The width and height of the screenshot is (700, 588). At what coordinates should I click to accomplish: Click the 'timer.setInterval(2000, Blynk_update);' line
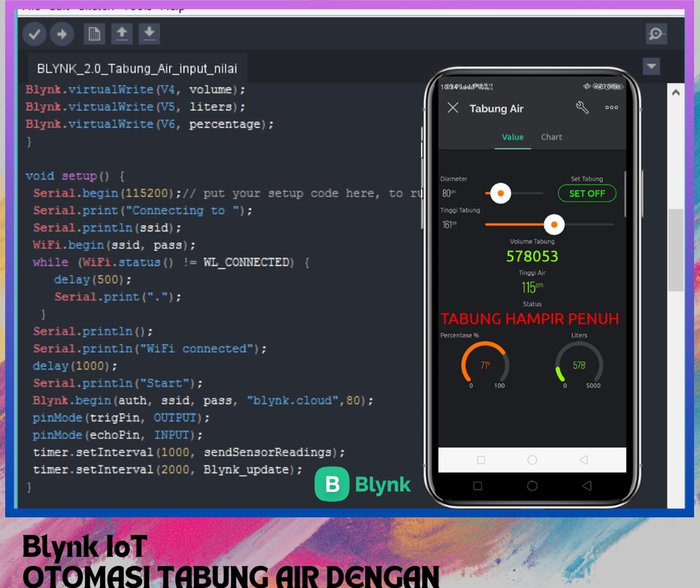click(x=168, y=470)
